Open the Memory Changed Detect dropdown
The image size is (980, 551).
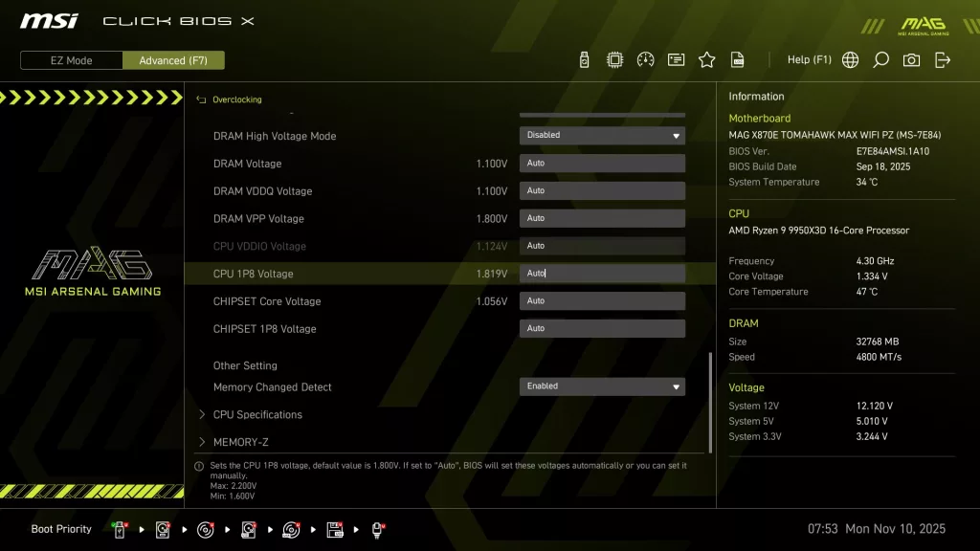click(601, 386)
